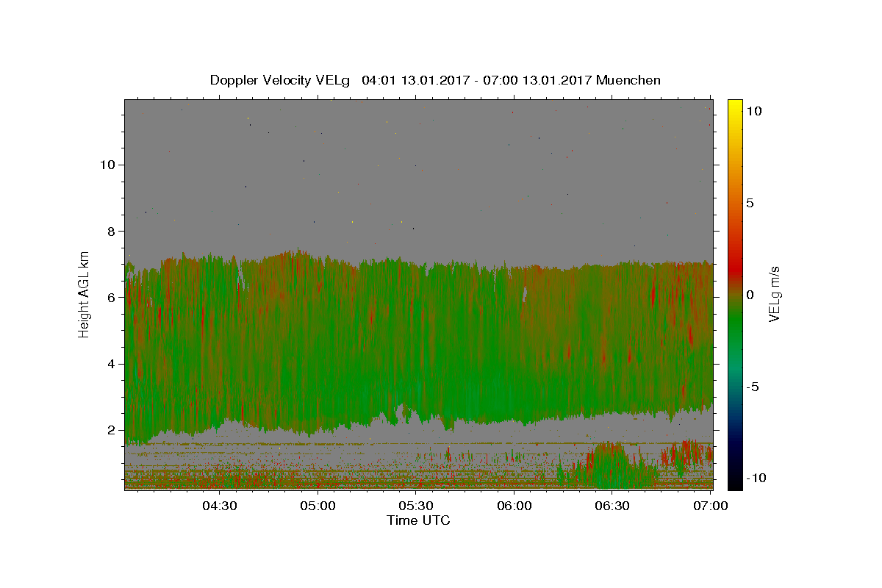Click the black bottom of the colorbar
Viewport: 882px width, 588px height.
click(x=735, y=485)
